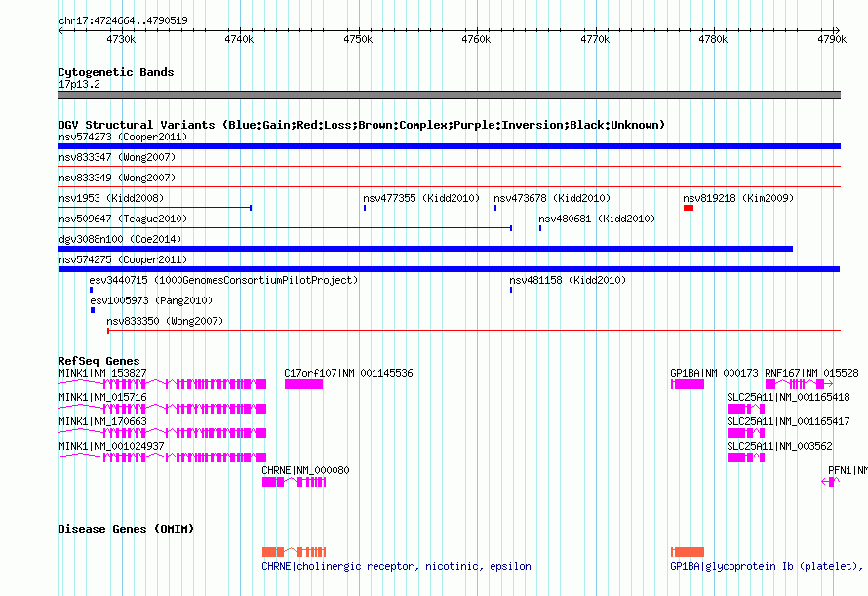Open esv3440715 1000GenomesConsortiumPilotProject variant
The image size is (868, 596).
tap(223, 280)
